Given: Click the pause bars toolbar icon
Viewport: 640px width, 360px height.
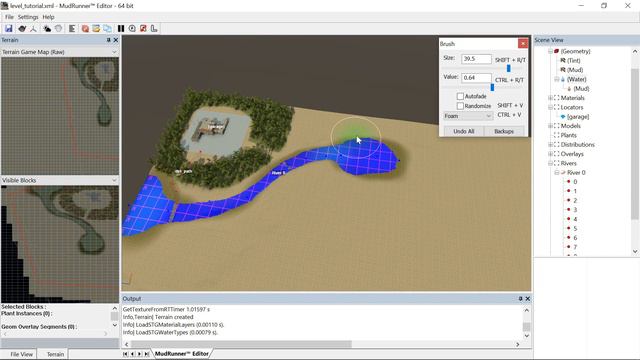Looking at the screenshot, I should click(x=121, y=29).
